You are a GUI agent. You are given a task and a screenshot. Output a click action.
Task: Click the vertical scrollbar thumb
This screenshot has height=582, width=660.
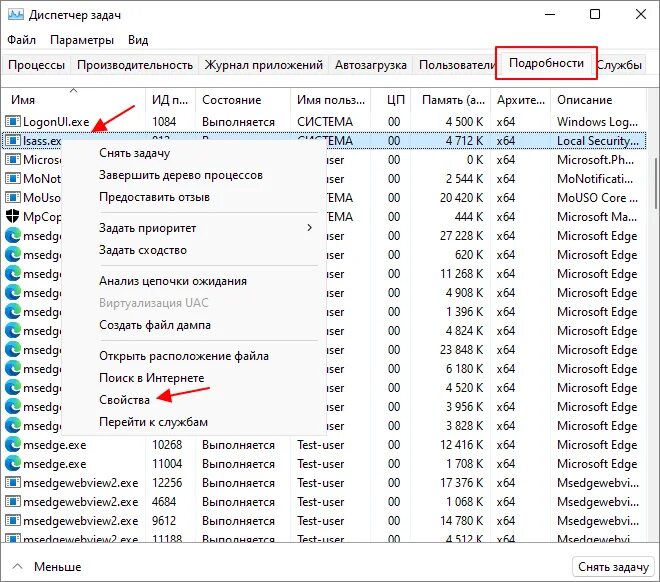(655, 183)
